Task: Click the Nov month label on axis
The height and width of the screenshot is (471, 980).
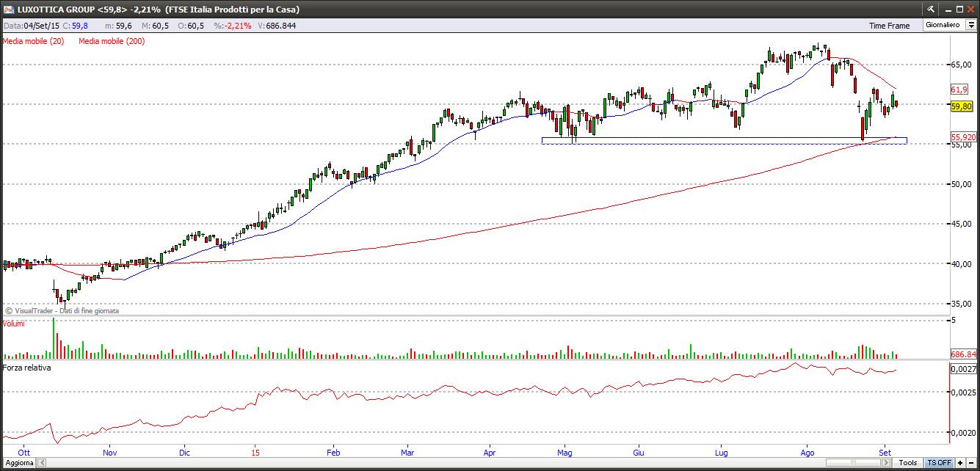Action: [109, 453]
